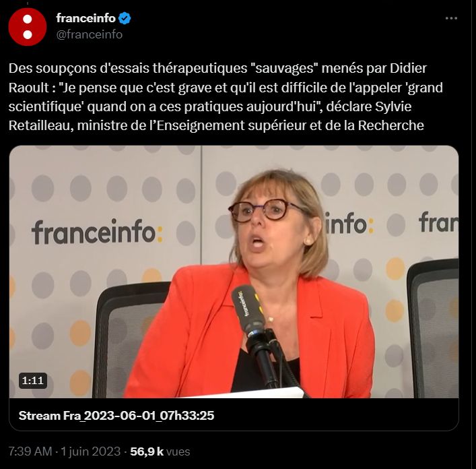Click the 1 juin 2023 date
Screen dimensions: 476x469
[91, 451]
